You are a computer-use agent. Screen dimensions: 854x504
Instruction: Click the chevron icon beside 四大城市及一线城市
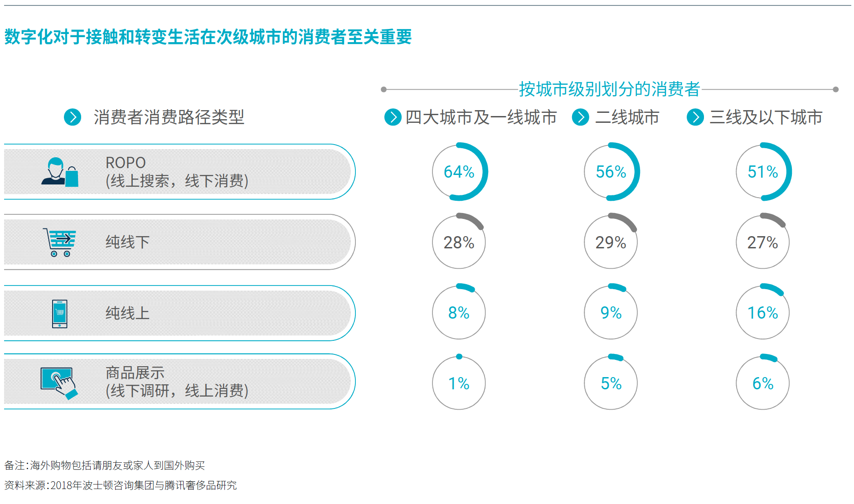pyautogui.click(x=393, y=117)
